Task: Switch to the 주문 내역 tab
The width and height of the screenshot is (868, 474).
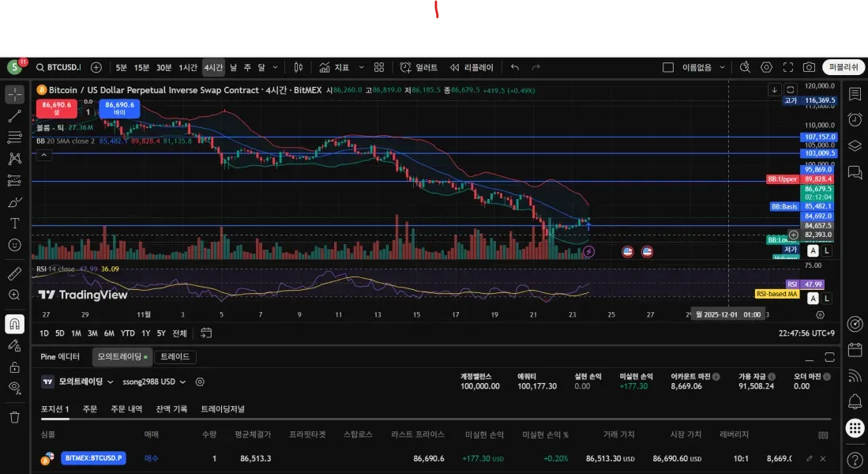Action: (x=126, y=409)
